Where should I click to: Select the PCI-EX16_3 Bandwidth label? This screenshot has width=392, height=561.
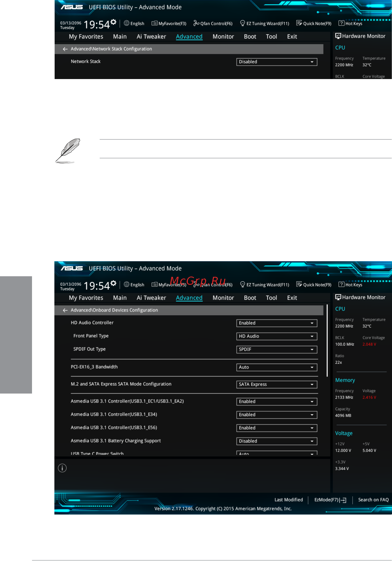pos(94,367)
